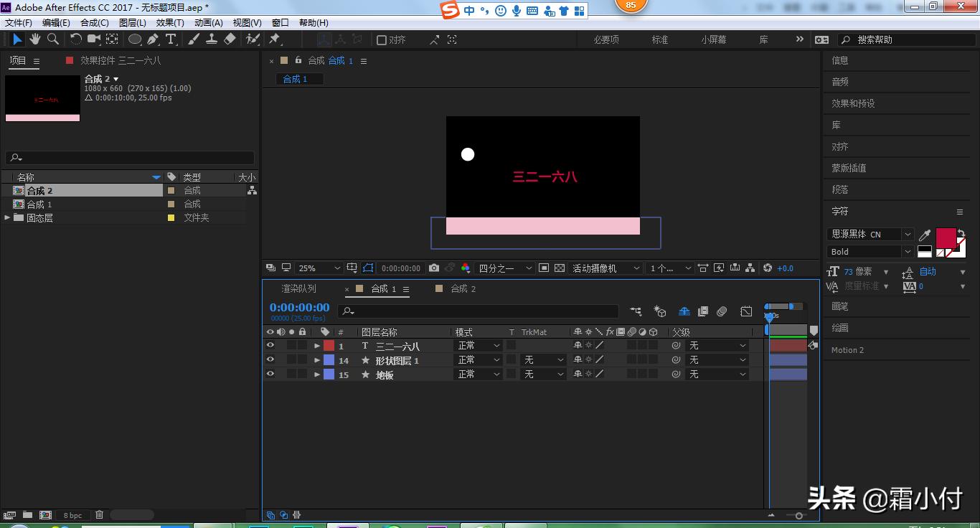Click the snapshot camera icon in viewer
Viewport: 980px width, 528px height.
433,268
